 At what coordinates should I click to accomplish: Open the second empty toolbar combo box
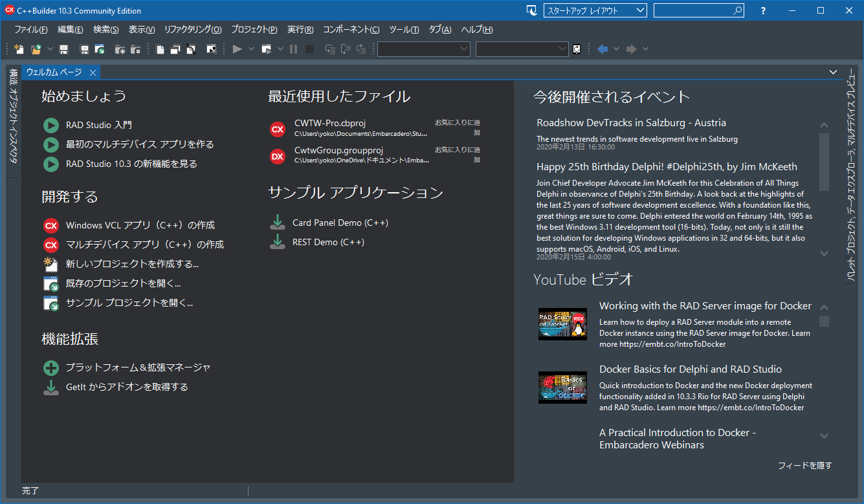[522, 49]
